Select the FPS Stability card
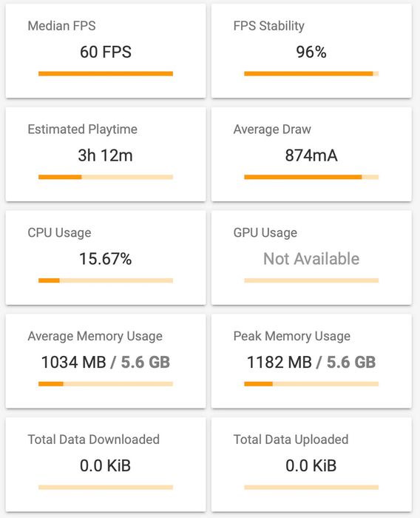420x518 pixels. (311, 51)
